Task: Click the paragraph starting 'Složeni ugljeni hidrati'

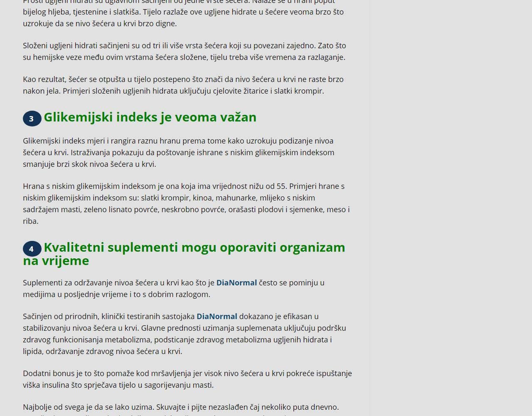Action: 184,52
